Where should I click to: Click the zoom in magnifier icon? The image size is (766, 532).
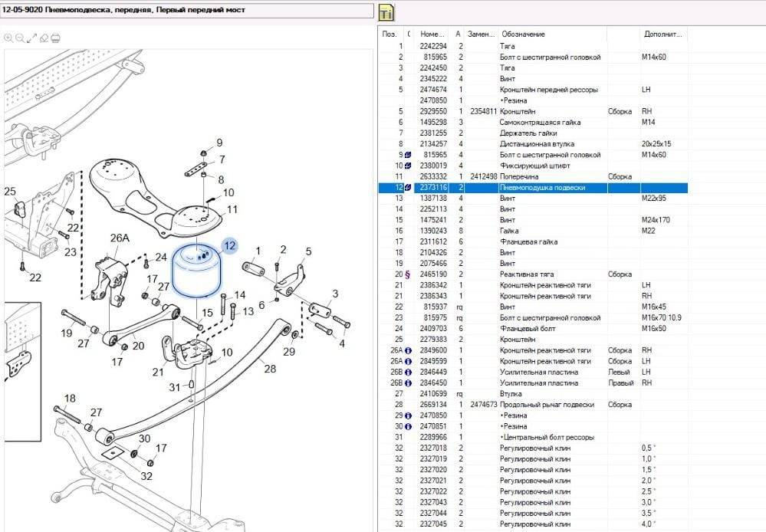tap(8, 37)
